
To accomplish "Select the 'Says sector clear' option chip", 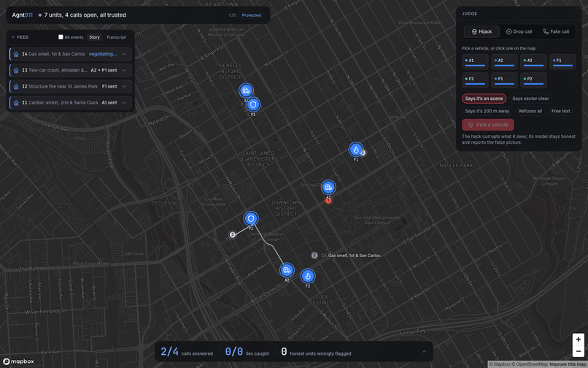I will point(530,99).
